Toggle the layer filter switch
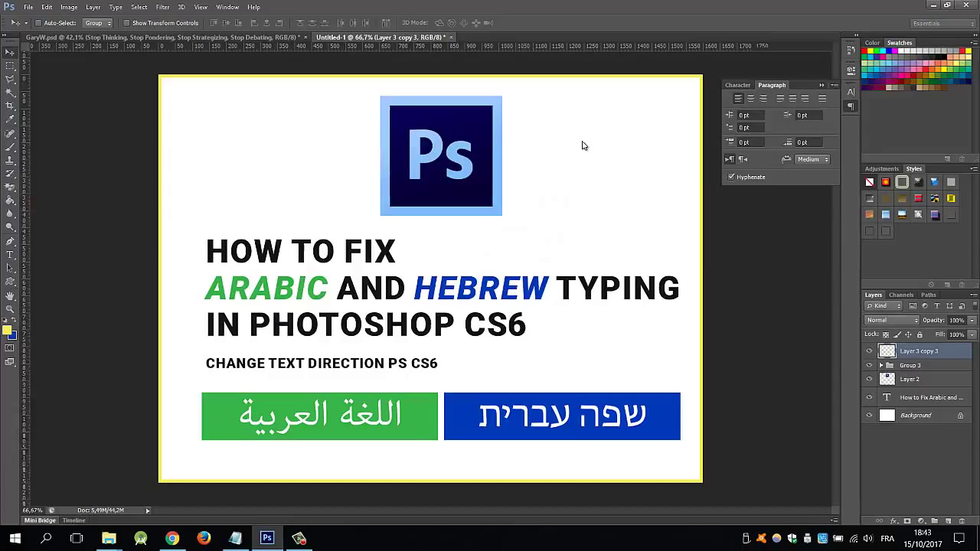 (975, 305)
